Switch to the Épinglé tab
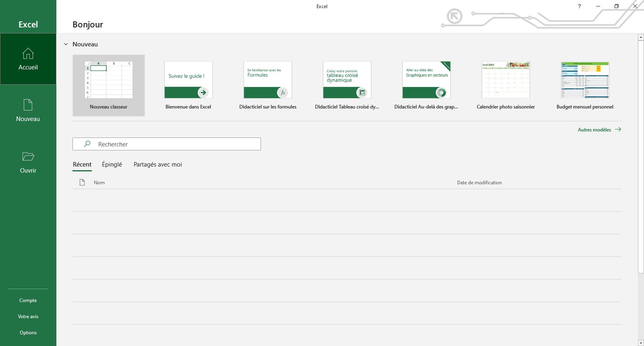The image size is (644, 346). click(x=112, y=165)
